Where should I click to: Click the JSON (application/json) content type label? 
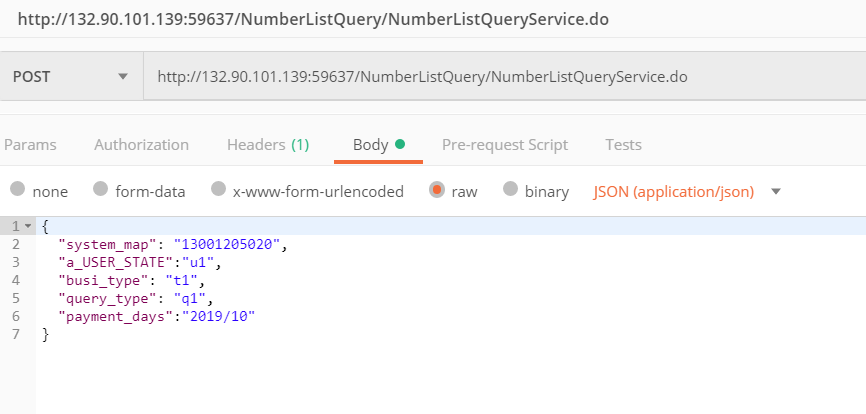[x=673, y=191]
